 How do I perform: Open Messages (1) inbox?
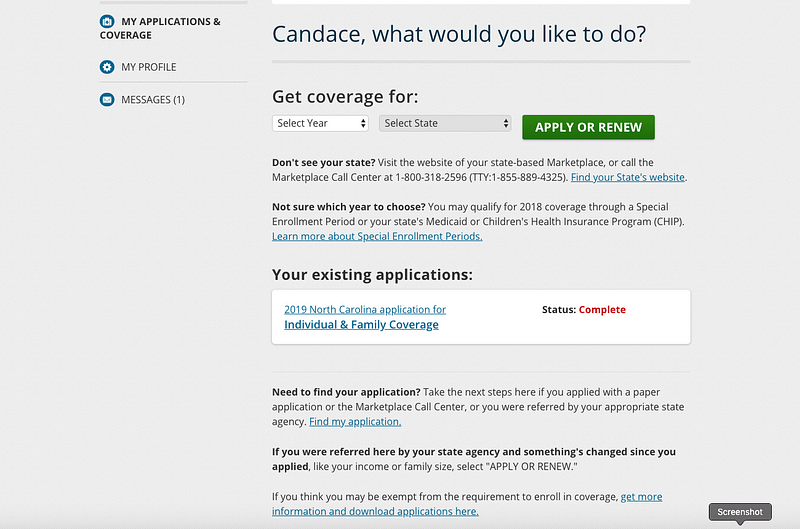point(152,100)
